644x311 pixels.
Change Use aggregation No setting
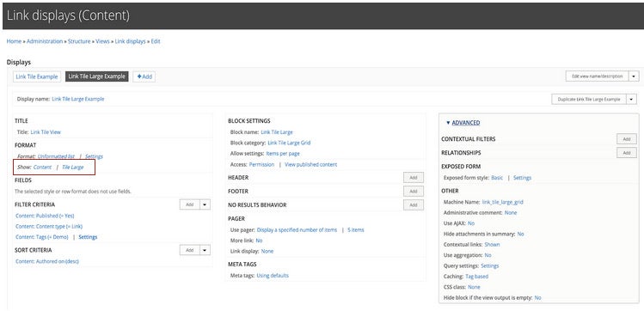coord(488,255)
